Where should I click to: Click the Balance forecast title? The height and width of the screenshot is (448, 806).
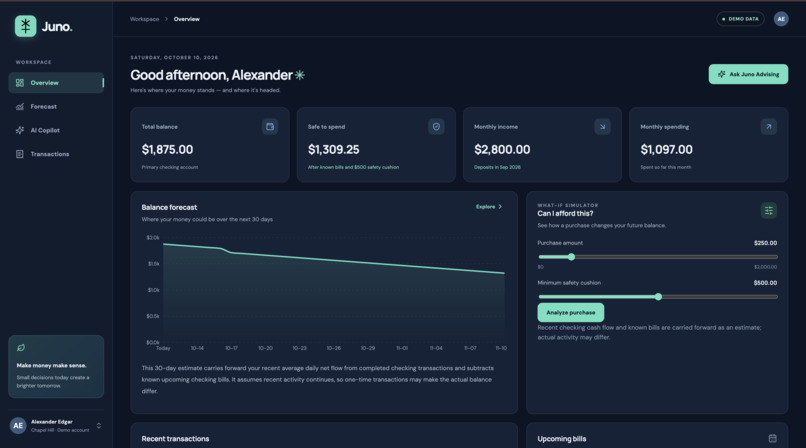pos(169,207)
